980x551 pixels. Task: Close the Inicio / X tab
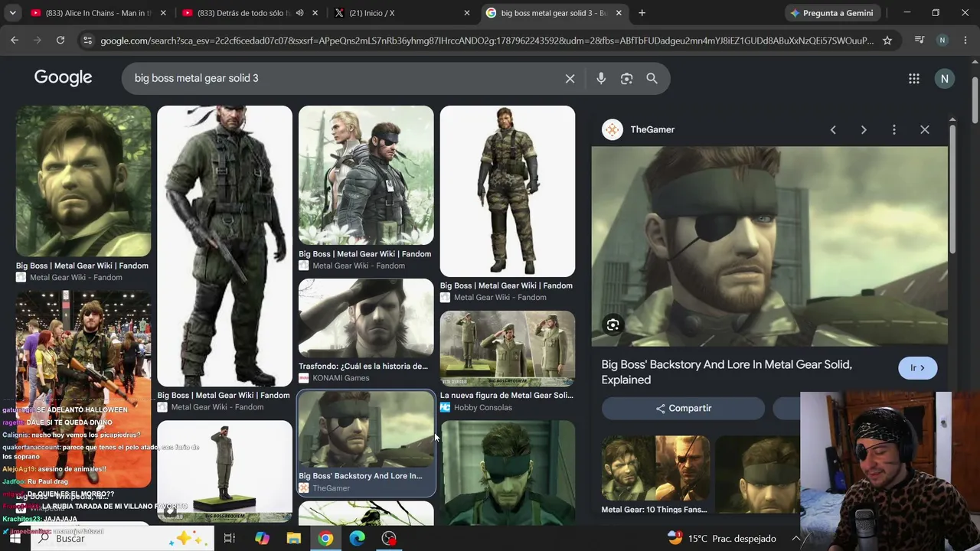(467, 13)
